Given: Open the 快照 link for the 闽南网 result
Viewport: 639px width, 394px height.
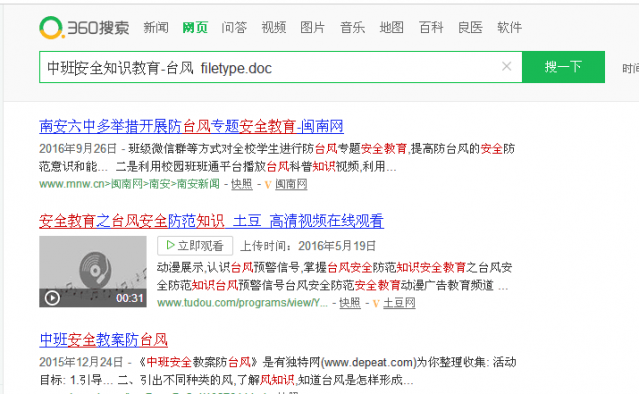Looking at the screenshot, I should pyautogui.click(x=242, y=184).
